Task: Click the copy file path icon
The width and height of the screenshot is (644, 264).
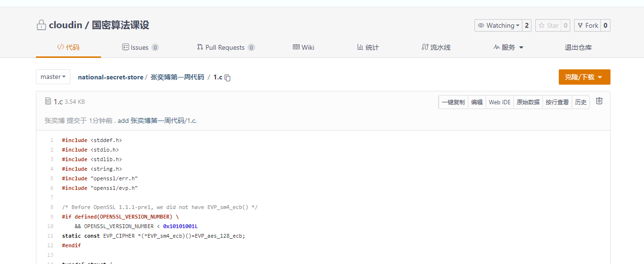Action: (x=228, y=77)
